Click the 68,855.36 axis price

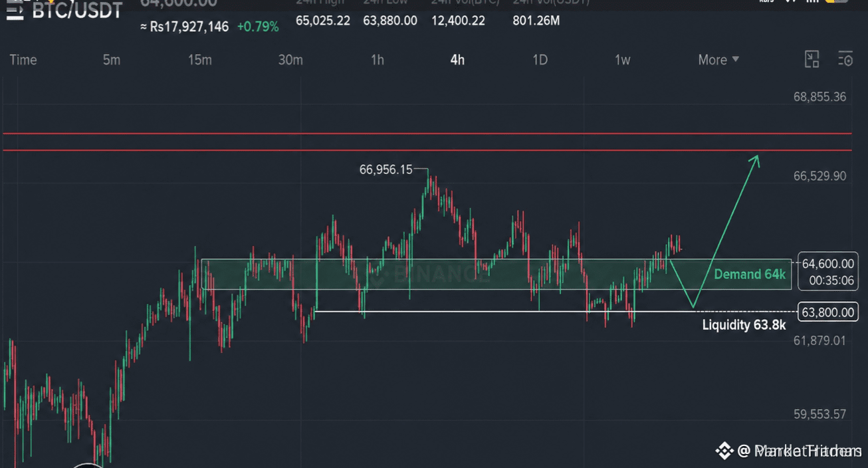coord(819,97)
